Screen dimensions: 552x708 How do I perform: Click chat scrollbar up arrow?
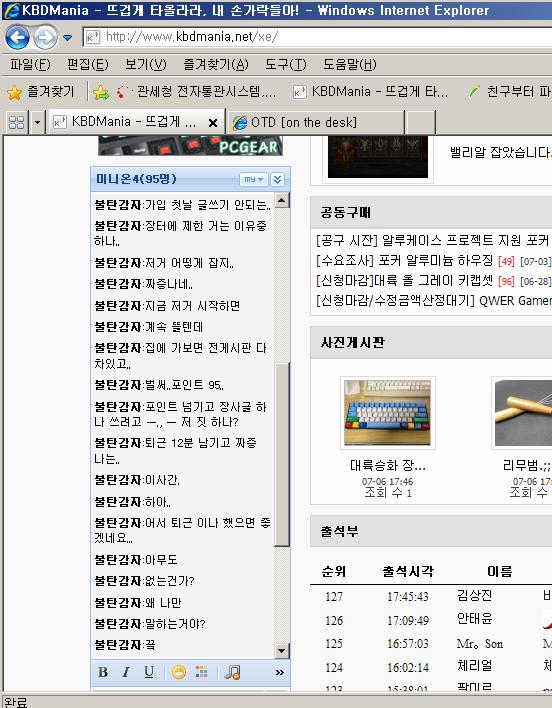[282, 200]
